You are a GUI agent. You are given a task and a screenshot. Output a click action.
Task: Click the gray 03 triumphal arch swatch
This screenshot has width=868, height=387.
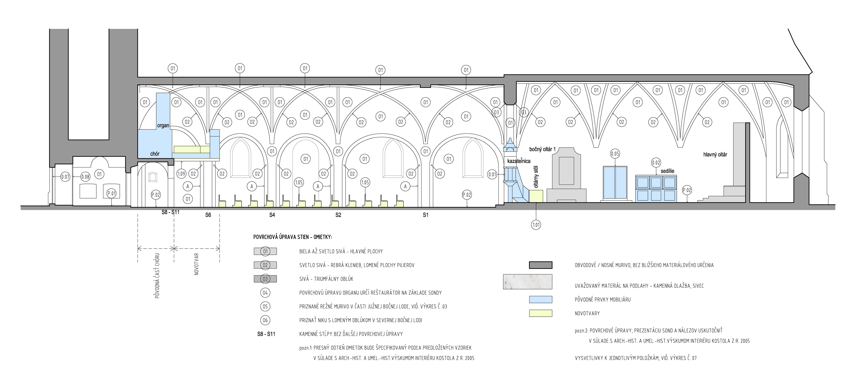click(x=265, y=279)
